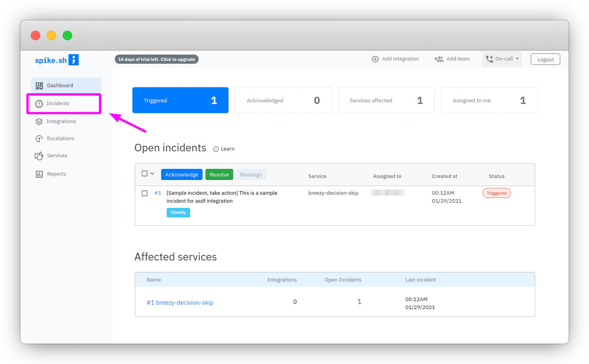Click the Incidents alert icon
Screen dimensions: 589x364
39,104
